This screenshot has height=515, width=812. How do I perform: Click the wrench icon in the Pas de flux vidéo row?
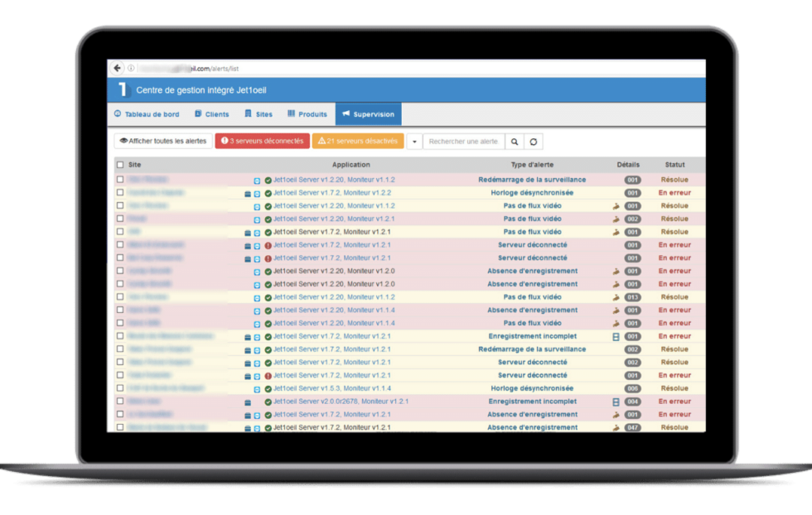click(616, 206)
